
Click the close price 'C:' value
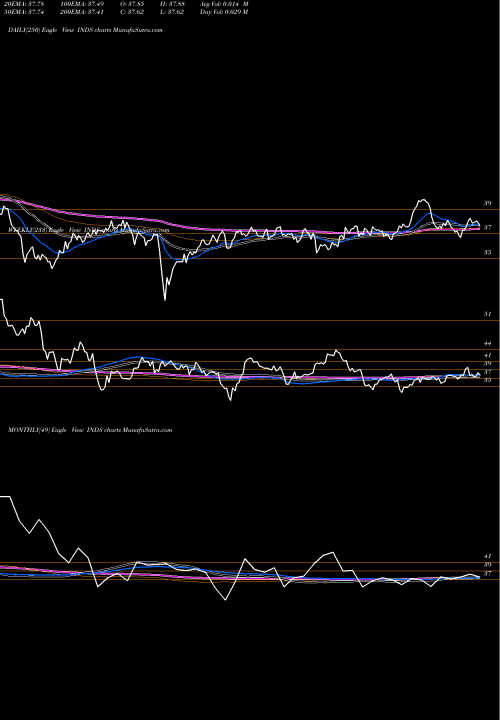132,12
